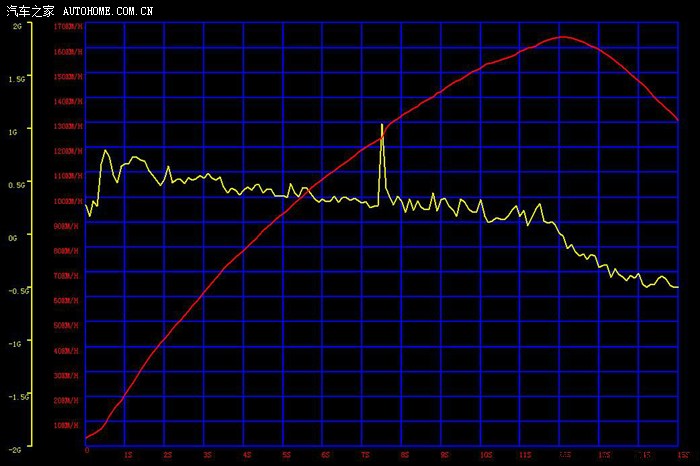This screenshot has height=466, width=700.
Task: Click the tip of the tall yellow spike
Action: tap(382, 124)
